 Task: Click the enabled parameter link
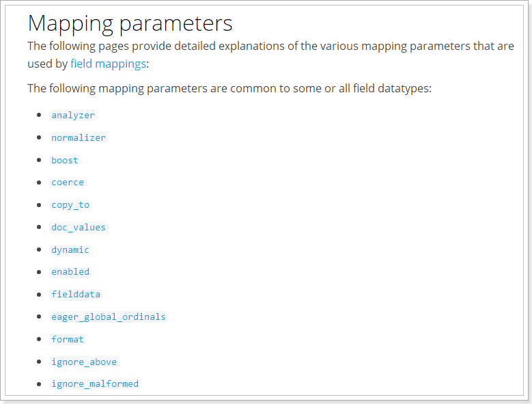70,272
